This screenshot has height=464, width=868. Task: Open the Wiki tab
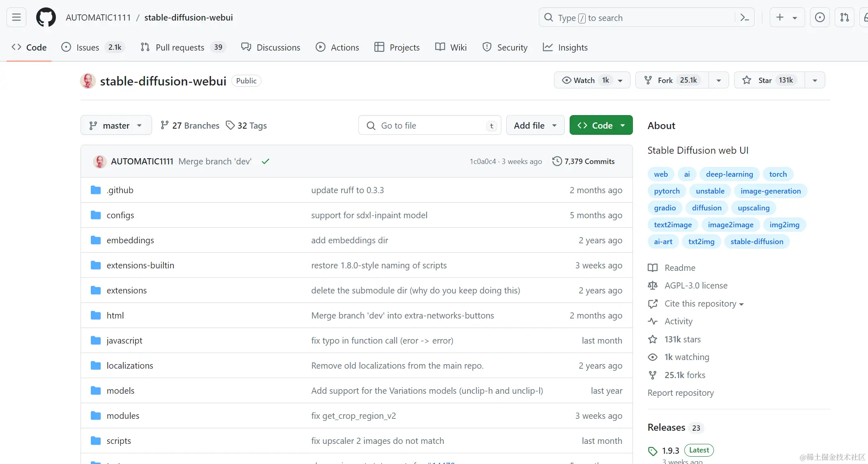coord(451,47)
